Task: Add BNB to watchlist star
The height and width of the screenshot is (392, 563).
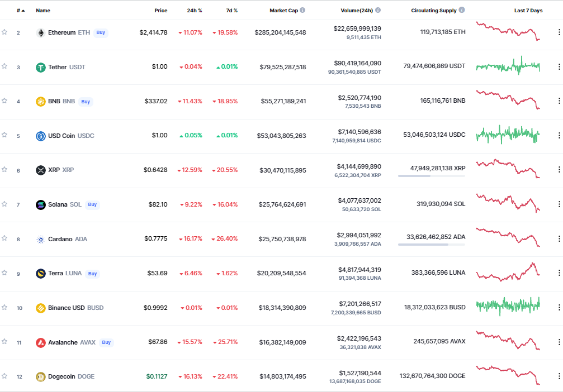Action: 4,101
